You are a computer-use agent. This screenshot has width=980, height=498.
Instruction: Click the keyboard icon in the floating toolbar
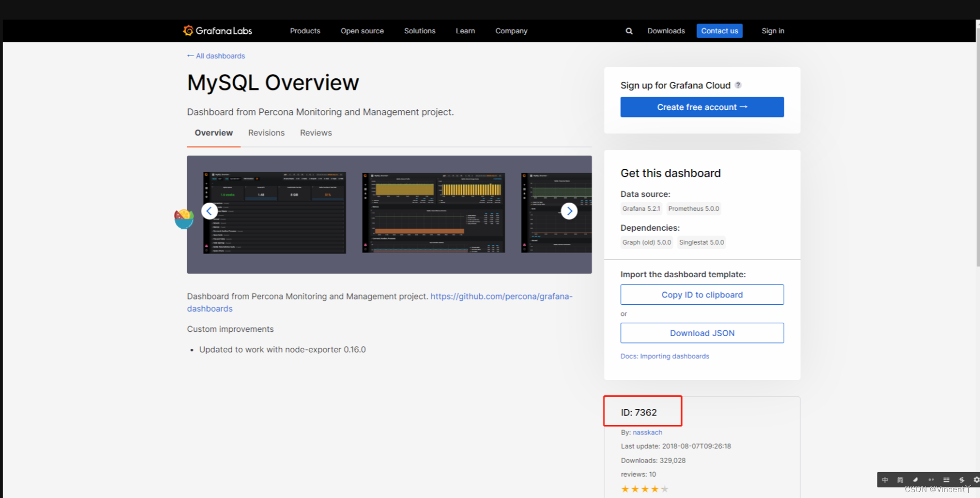coord(946,479)
